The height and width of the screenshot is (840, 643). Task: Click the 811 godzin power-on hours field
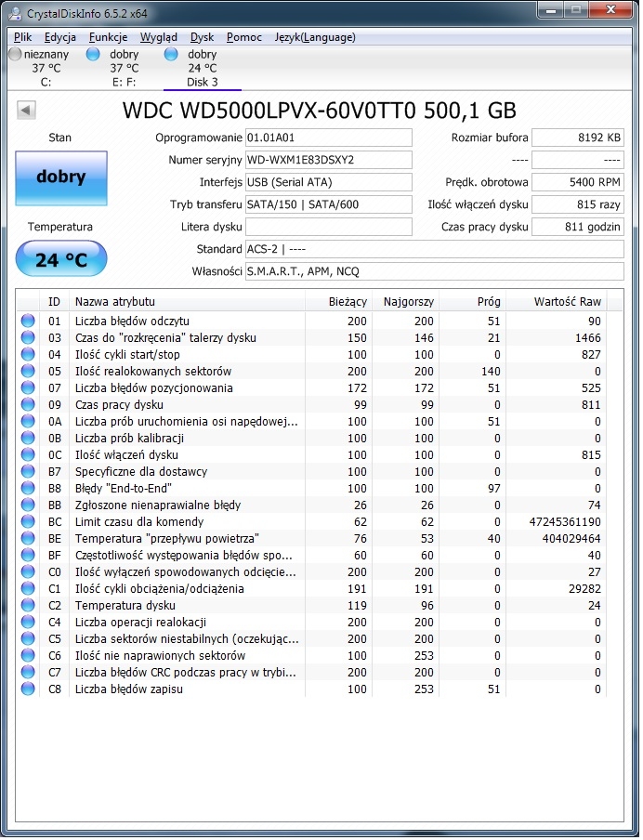[578, 227]
